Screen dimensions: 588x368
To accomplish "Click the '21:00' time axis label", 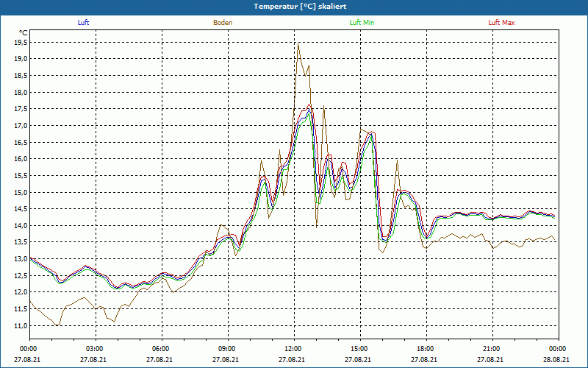I will [x=492, y=349].
